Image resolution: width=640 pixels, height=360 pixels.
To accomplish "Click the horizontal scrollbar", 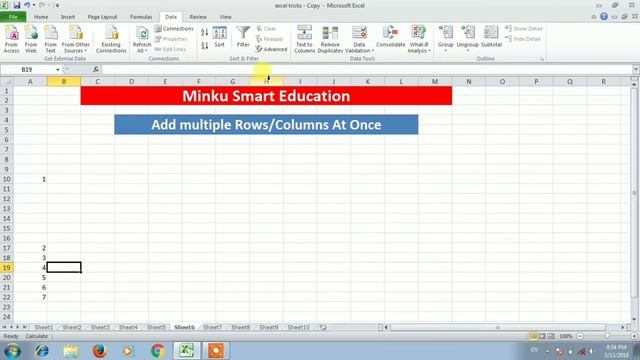I will [x=497, y=327].
